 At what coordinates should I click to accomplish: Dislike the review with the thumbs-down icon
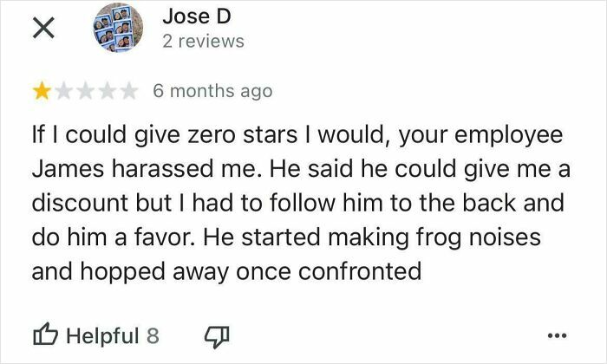(x=217, y=336)
